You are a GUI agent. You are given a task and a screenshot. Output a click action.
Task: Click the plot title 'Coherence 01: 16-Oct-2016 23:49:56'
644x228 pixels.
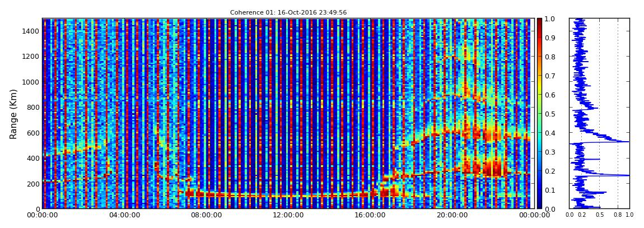click(x=288, y=13)
